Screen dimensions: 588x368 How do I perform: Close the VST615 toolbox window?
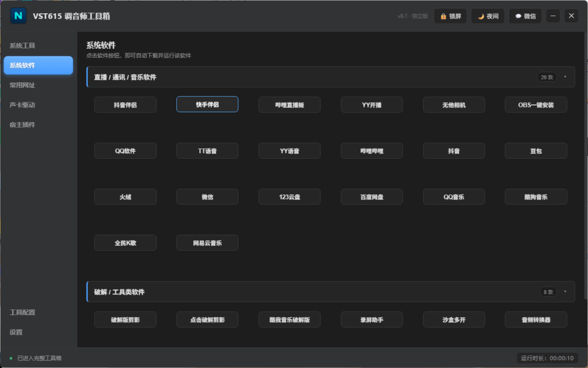pos(571,16)
